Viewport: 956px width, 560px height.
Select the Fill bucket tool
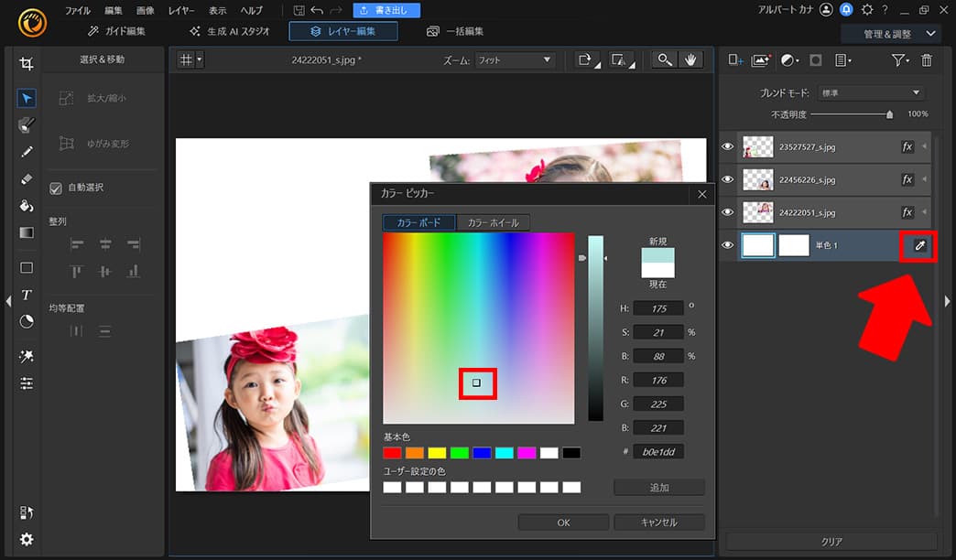coord(27,203)
